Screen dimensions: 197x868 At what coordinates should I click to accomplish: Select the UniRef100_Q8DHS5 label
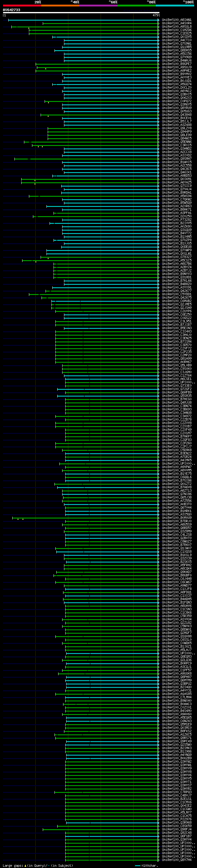tap(176, 50)
